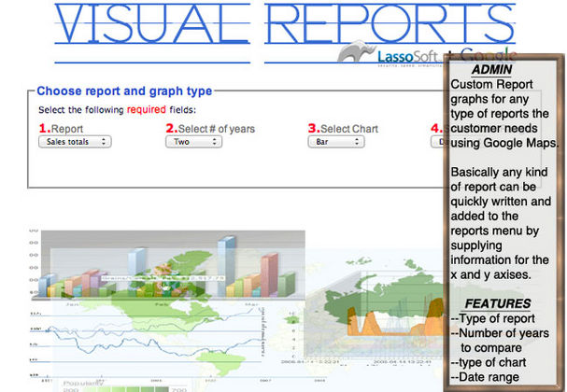Expand the number of years dropdown set to Two
The height and width of the screenshot is (392, 567).
point(193,142)
